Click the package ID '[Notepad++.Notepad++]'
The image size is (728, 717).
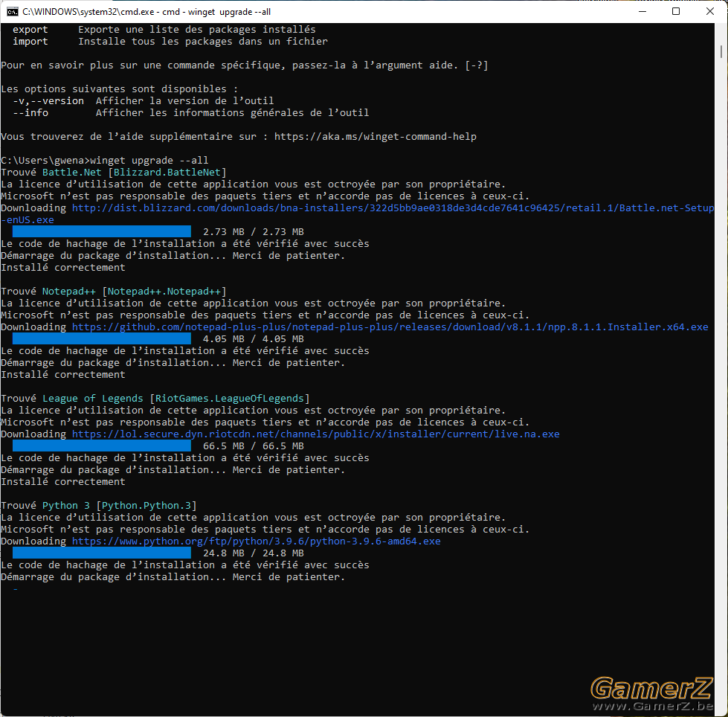[x=164, y=291]
